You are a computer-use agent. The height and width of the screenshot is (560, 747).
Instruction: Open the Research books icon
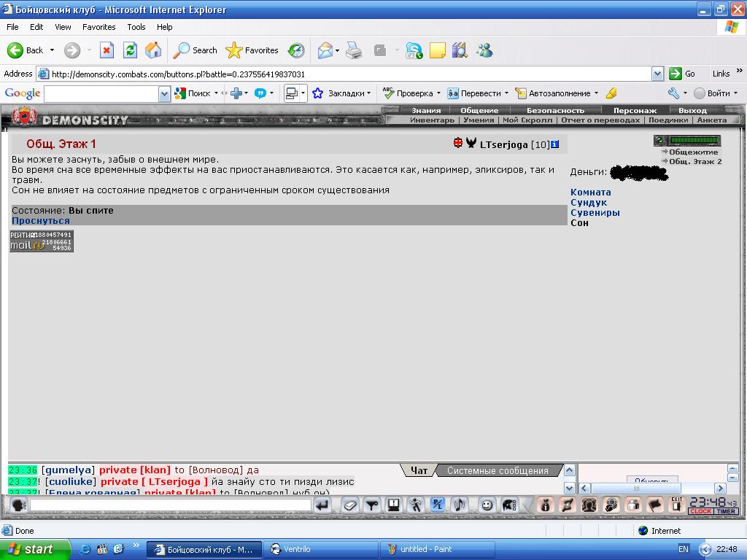(460, 50)
